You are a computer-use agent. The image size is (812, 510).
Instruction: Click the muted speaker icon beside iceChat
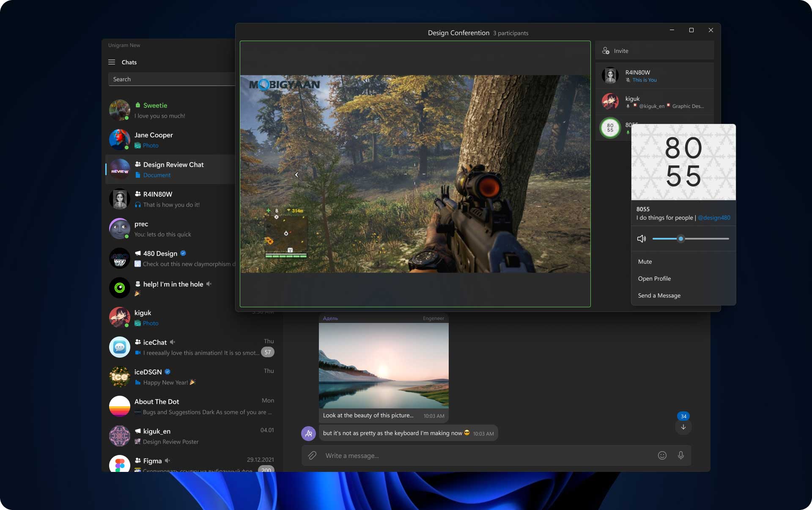point(173,342)
